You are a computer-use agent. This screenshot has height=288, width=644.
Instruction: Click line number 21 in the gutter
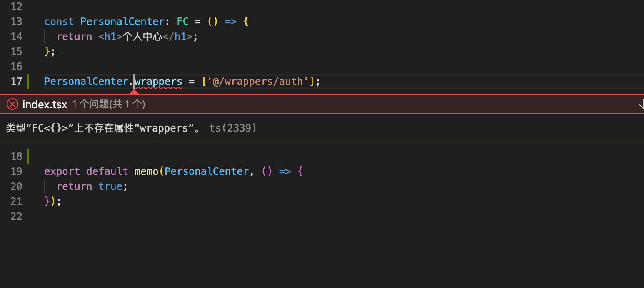point(16,201)
